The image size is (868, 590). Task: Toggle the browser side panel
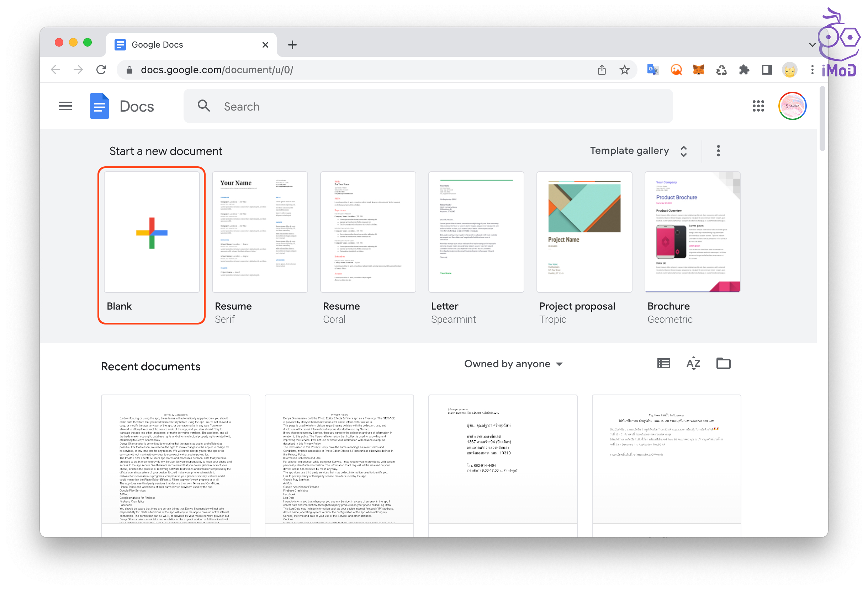(x=766, y=70)
